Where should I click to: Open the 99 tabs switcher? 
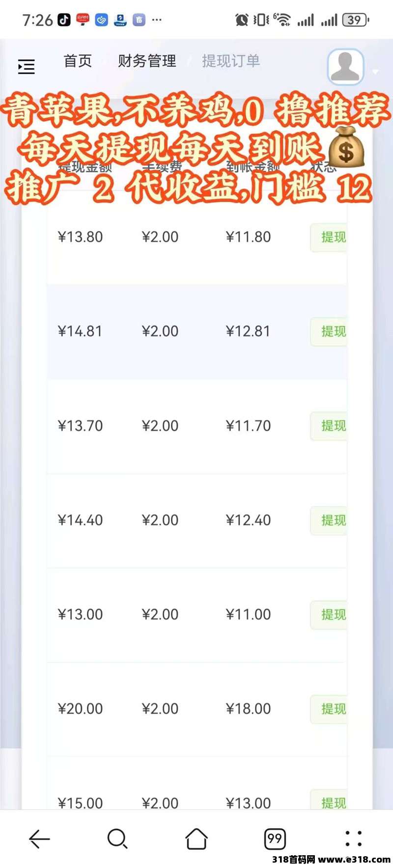pyautogui.click(x=275, y=839)
